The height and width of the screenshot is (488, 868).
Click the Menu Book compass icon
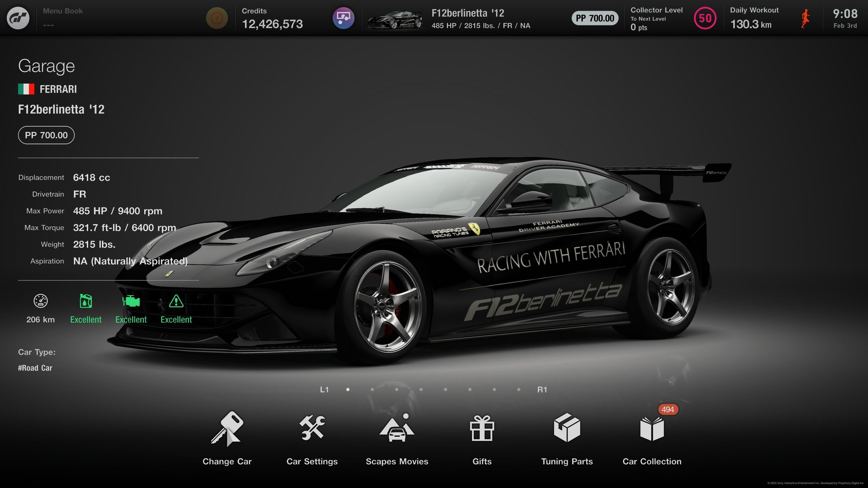tap(217, 18)
